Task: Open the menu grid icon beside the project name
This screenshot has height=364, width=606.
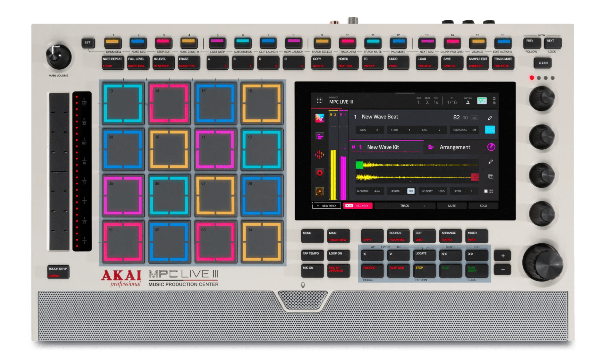Action: (320, 100)
